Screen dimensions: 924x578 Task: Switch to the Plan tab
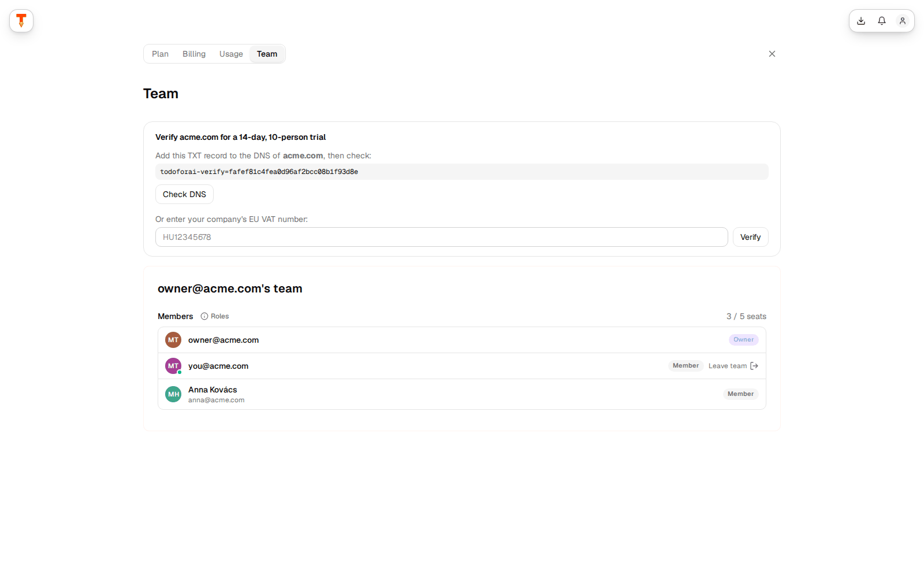pyautogui.click(x=161, y=54)
